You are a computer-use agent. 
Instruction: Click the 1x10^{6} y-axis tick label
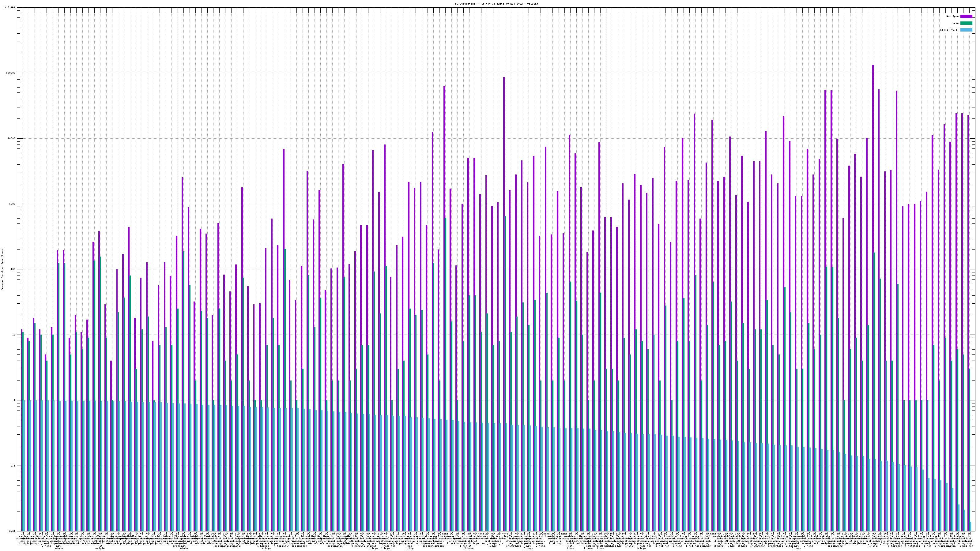9,7
